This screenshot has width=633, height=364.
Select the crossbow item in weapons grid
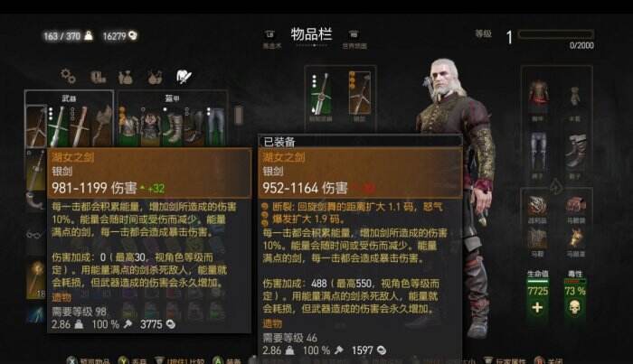click(101, 126)
